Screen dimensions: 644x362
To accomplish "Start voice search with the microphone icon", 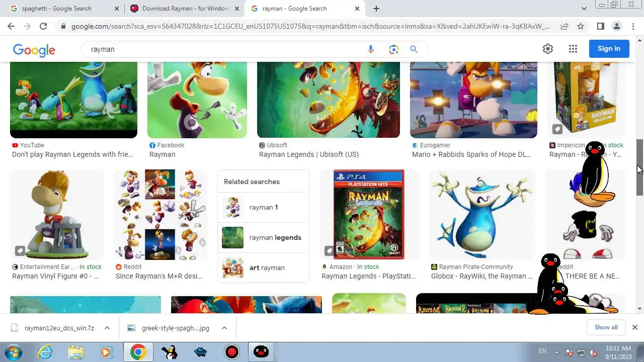I will coord(371,49).
